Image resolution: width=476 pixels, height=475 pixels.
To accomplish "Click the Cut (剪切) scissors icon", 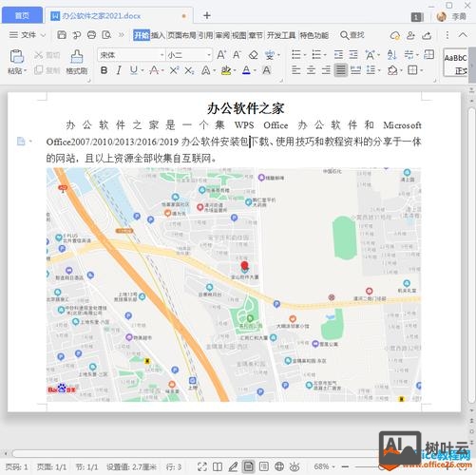I will [x=38, y=55].
